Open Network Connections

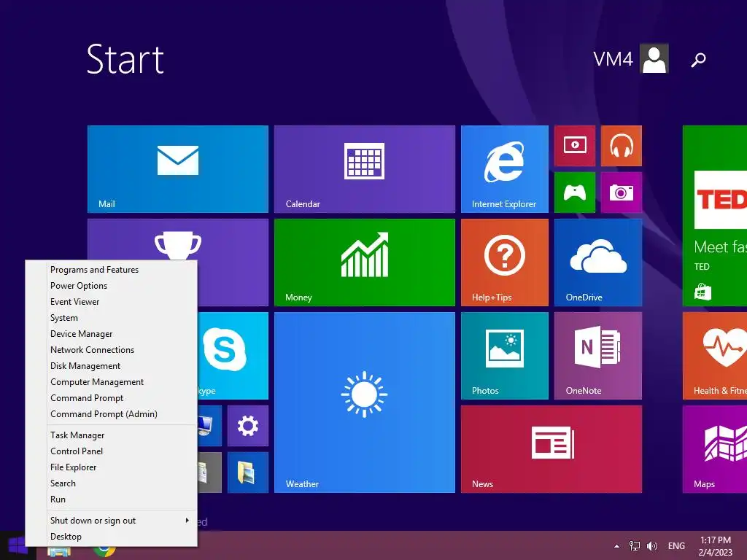[x=112, y=350]
